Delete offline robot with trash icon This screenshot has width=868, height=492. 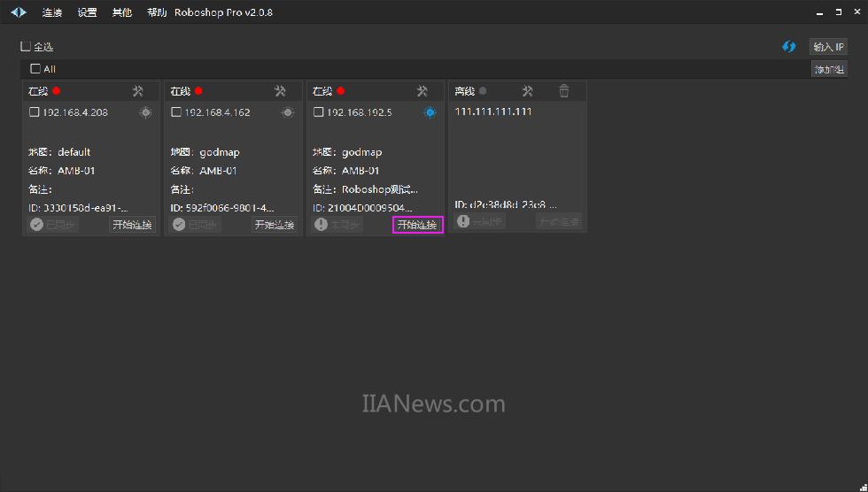(x=564, y=91)
